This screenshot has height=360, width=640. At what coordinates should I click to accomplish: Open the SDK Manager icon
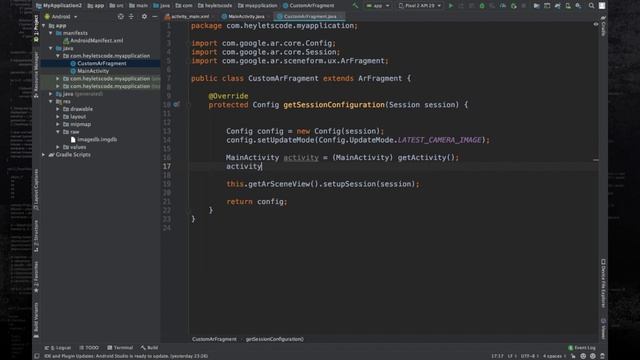point(579,6)
